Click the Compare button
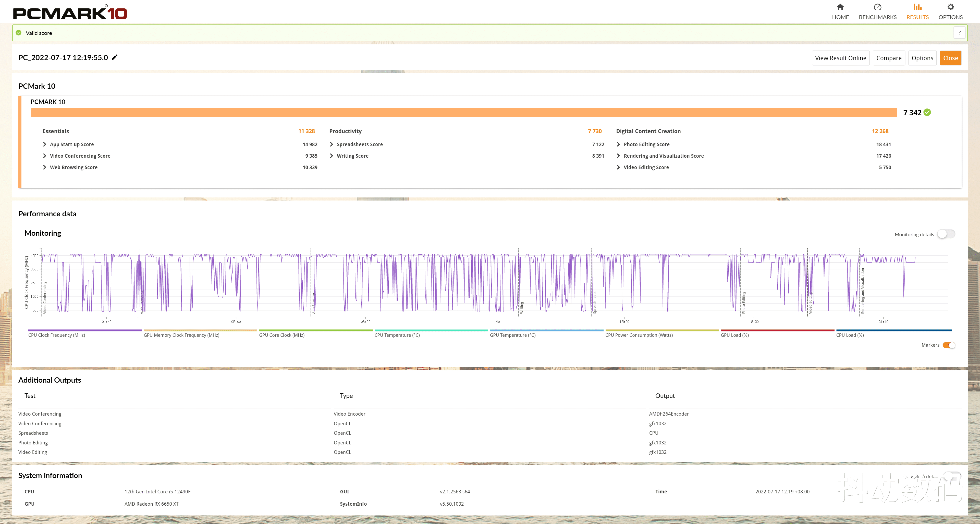980x524 pixels. (x=889, y=58)
